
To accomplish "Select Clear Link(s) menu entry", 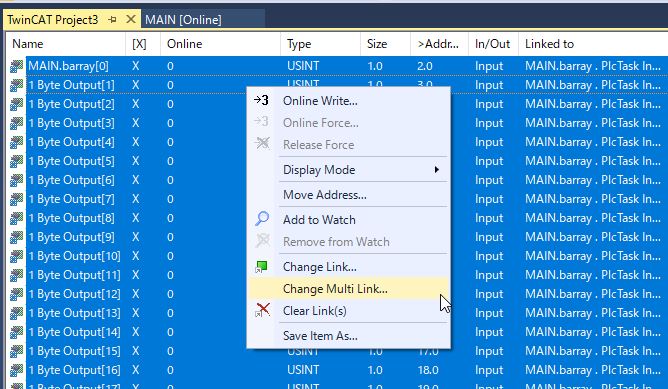I will [x=348, y=311].
